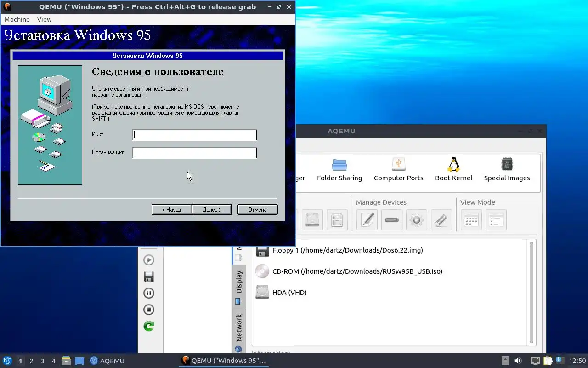Click the 12:50 clock
This screenshot has width=588, height=368.
coord(577,361)
